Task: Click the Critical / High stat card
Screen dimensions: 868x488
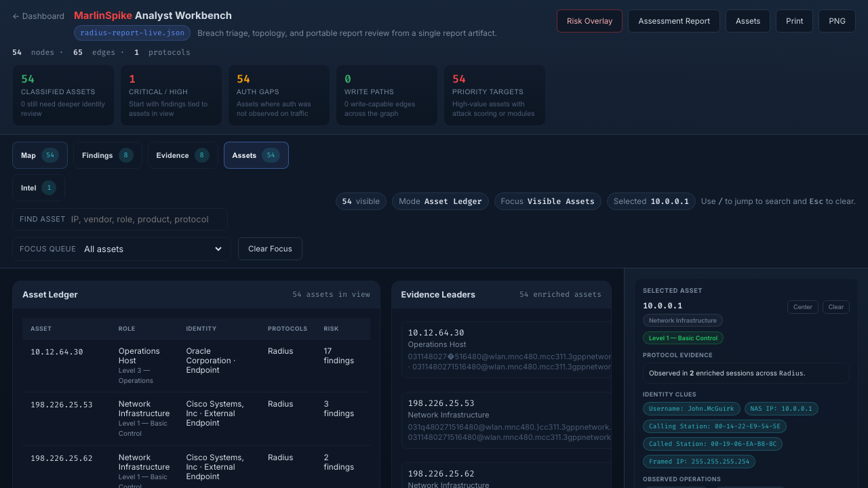Action: pos(171,95)
